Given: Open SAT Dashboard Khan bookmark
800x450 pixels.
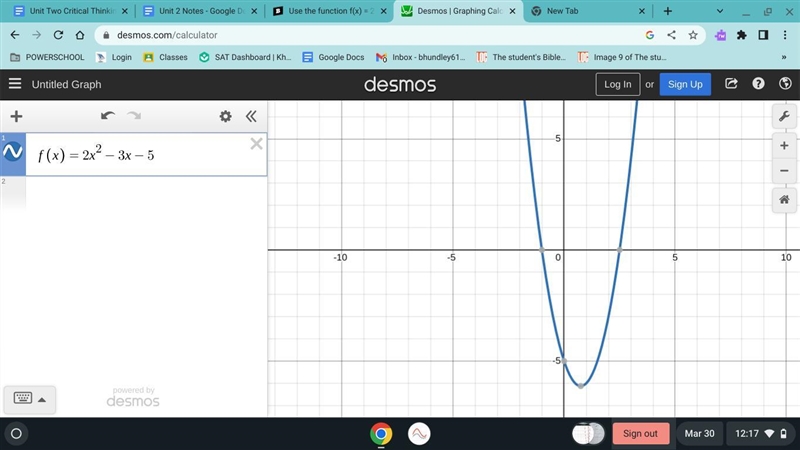Looking at the screenshot, I should (245, 57).
